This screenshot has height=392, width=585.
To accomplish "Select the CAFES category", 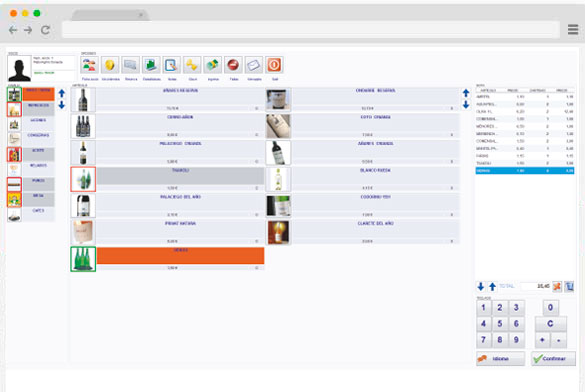I will pyautogui.click(x=38, y=214).
